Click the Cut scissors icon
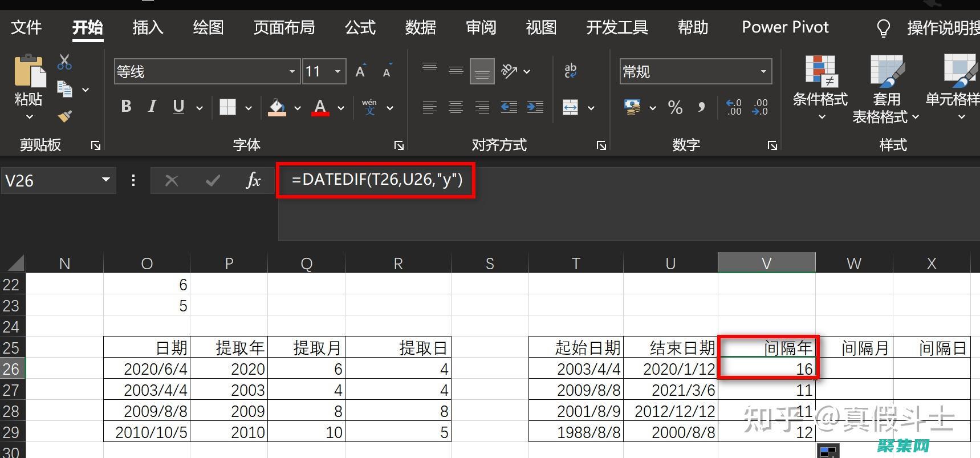This screenshot has width=980, height=458. point(64,62)
